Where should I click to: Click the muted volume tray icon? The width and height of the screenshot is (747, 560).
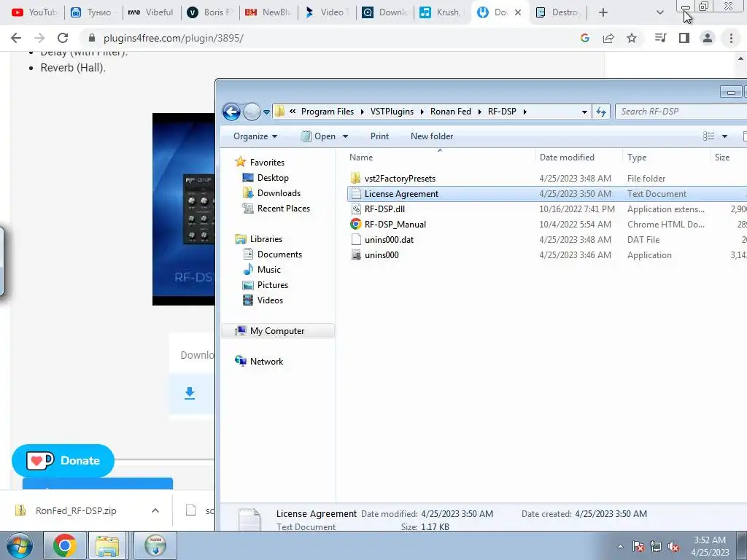[673, 547]
